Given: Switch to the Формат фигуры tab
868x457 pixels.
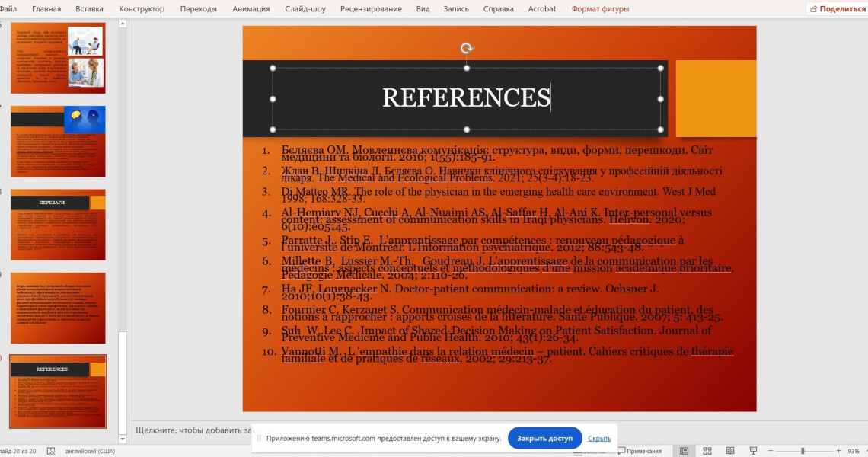Looking at the screenshot, I should click(600, 9).
